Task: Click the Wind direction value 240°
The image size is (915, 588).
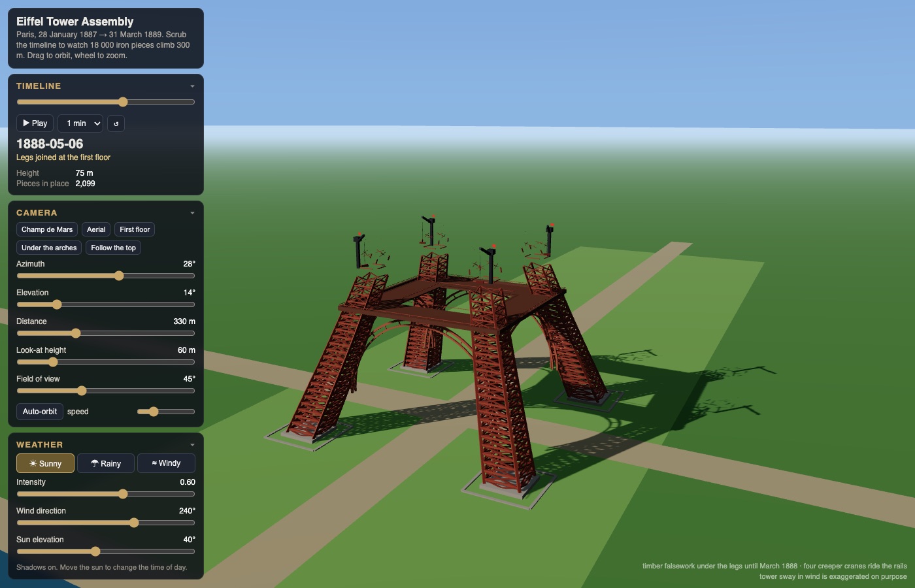Action: coord(187,511)
